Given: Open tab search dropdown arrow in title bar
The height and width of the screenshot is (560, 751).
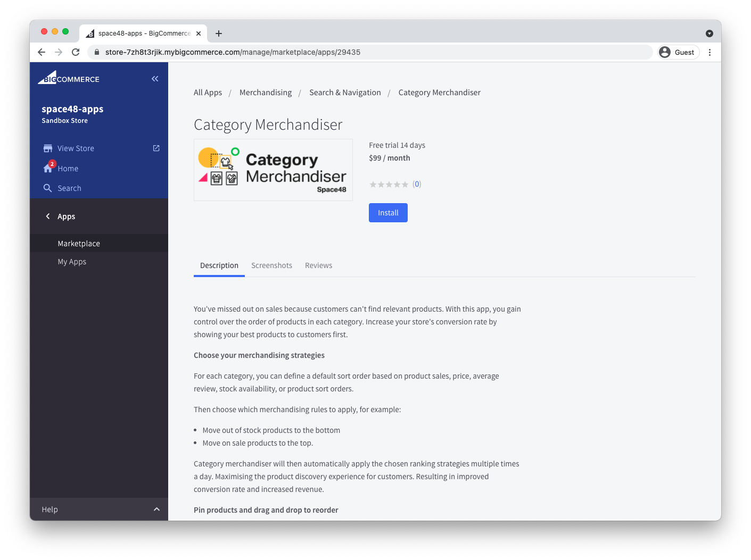Looking at the screenshot, I should pos(709,34).
